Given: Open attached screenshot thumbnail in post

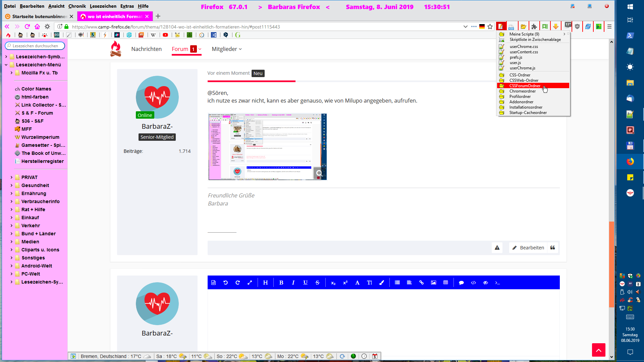Looking at the screenshot, I should [x=267, y=146].
